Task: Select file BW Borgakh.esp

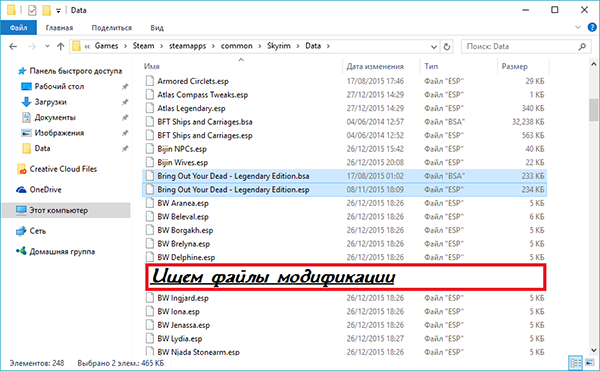Action: coord(185,231)
